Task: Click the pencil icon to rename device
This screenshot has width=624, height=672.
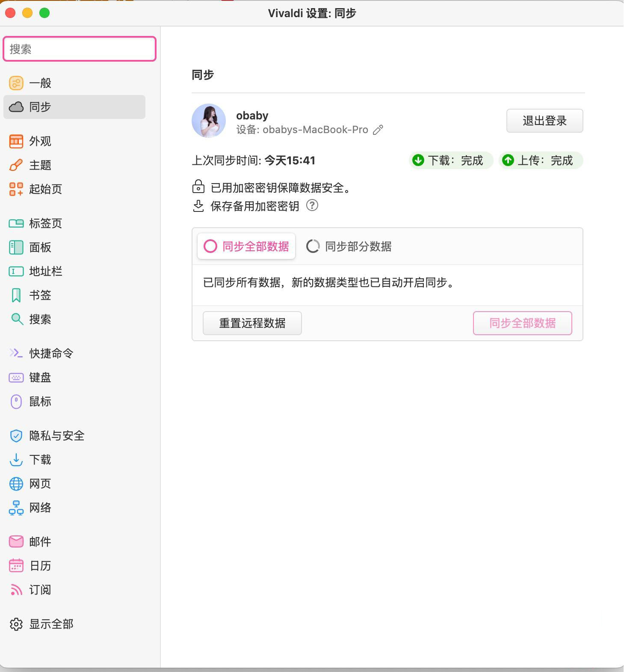Action: 378,130
